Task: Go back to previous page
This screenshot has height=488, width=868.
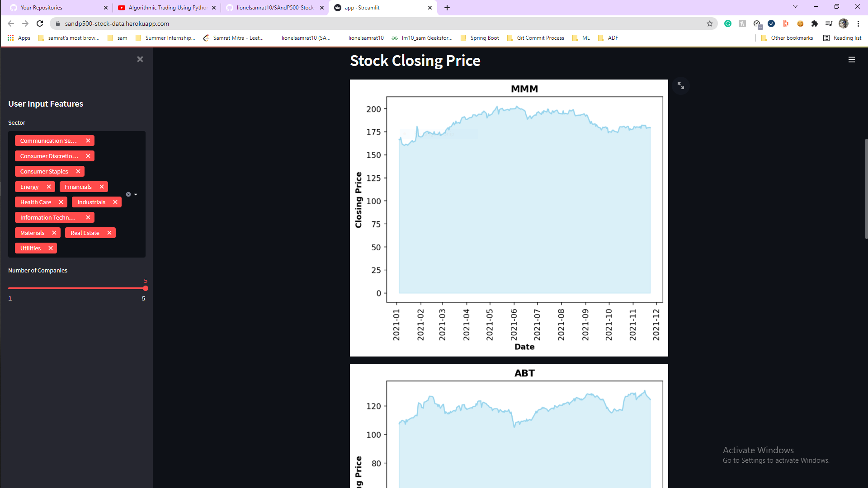Action: [x=11, y=23]
